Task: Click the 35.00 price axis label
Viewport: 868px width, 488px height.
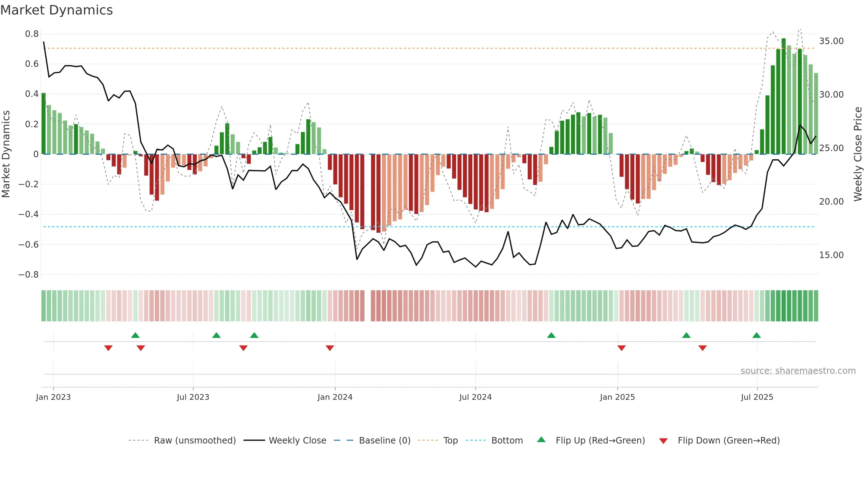Action: 831,41
